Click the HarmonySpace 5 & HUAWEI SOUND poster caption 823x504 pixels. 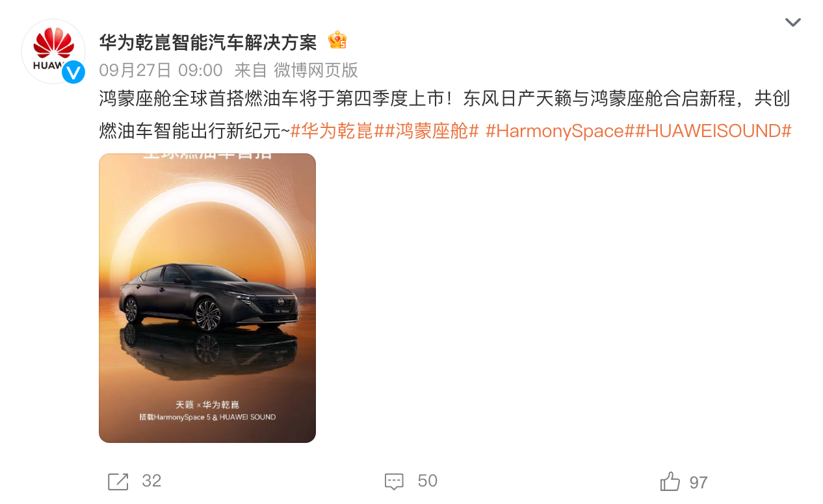coord(207,417)
